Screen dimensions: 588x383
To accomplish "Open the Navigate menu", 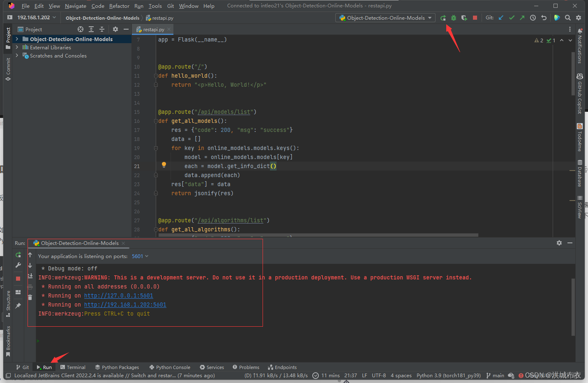I will (x=76, y=6).
